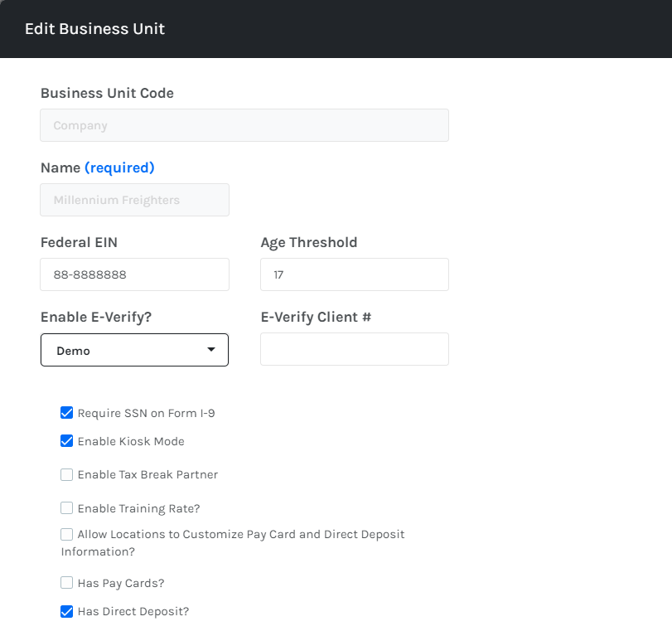
Task: Toggle the Enable Kiosk Mode checkbox
Action: 66,441
